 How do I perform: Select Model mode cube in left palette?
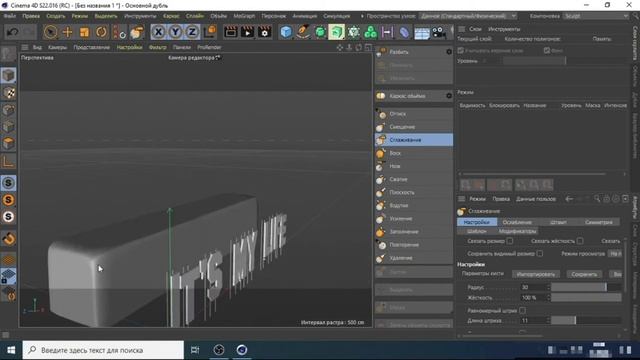pyautogui.click(x=9, y=76)
